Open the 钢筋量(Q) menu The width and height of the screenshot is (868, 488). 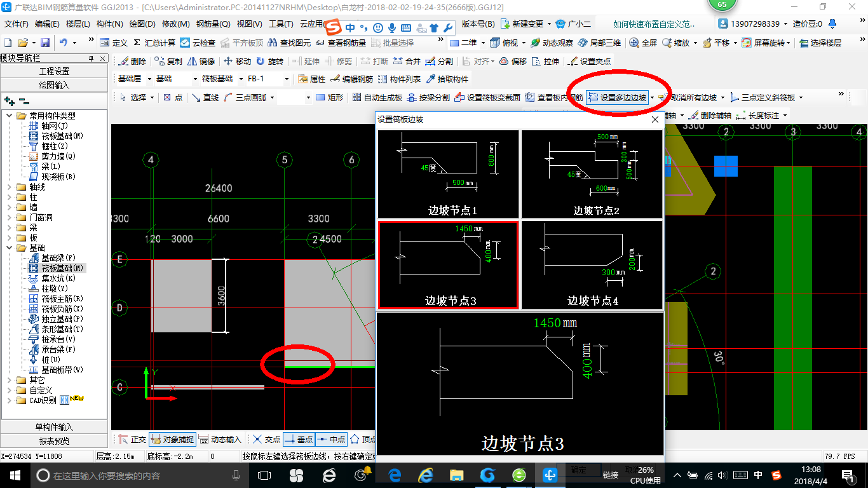pos(213,24)
